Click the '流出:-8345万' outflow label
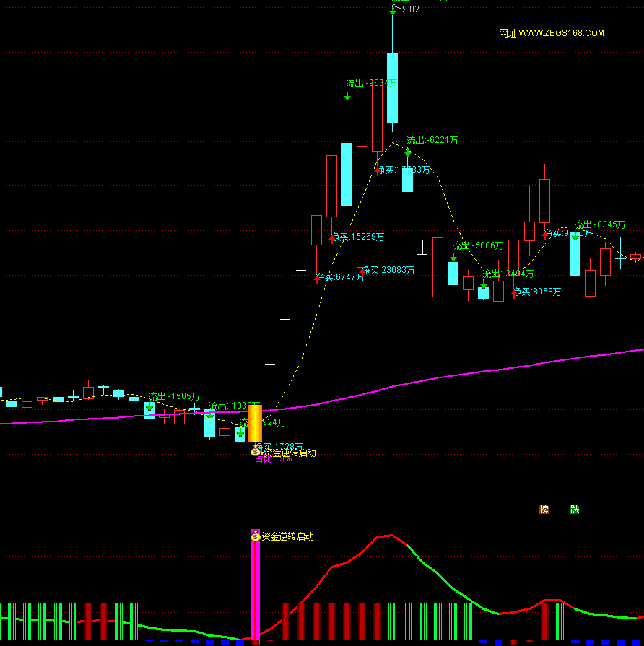The height and width of the screenshot is (646, 644). pos(599,224)
